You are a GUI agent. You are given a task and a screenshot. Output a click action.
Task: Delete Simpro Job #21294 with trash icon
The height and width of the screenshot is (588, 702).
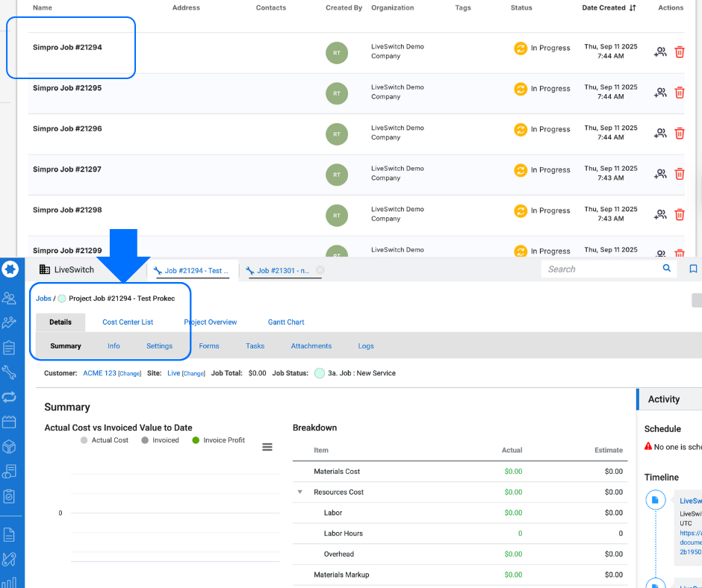click(679, 52)
